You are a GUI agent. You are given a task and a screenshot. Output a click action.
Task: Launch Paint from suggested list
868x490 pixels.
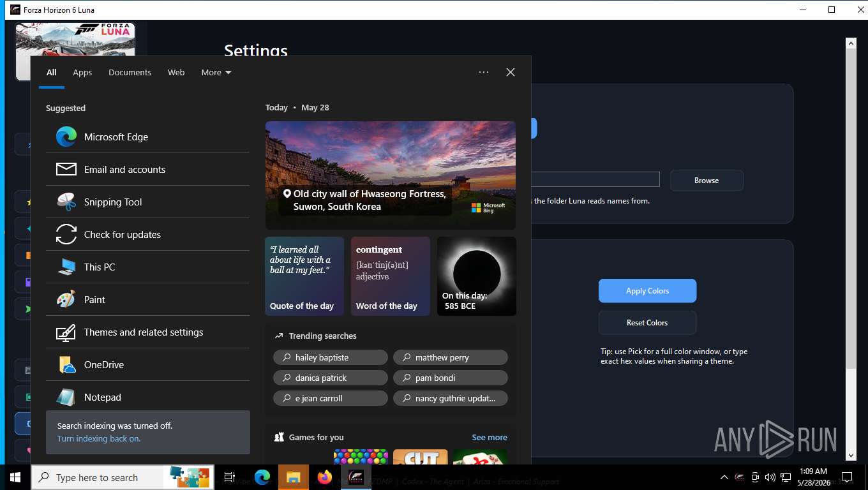(x=147, y=299)
